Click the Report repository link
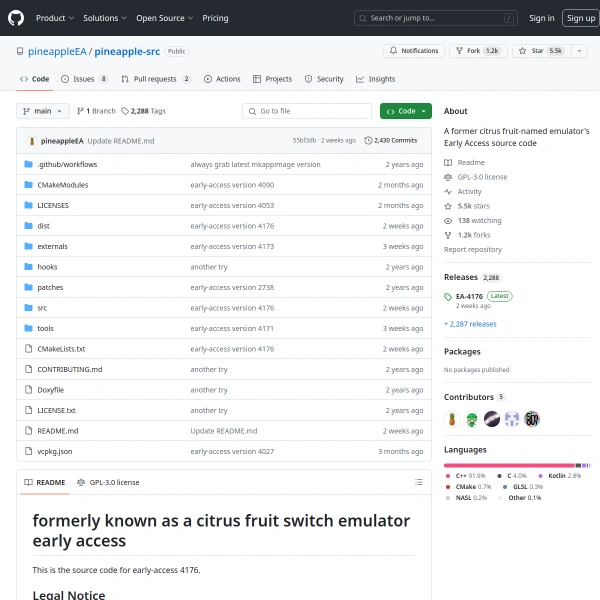Image resolution: width=600 pixels, height=600 pixels. pos(473,249)
